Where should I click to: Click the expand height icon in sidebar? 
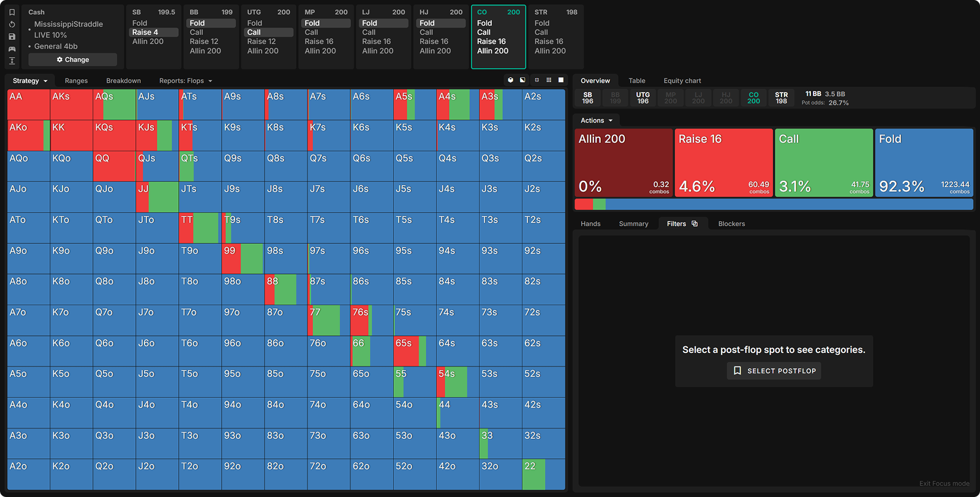pos(12,61)
